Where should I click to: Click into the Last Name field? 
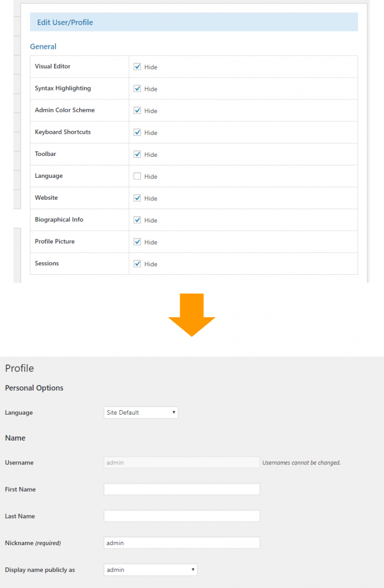coord(181,516)
